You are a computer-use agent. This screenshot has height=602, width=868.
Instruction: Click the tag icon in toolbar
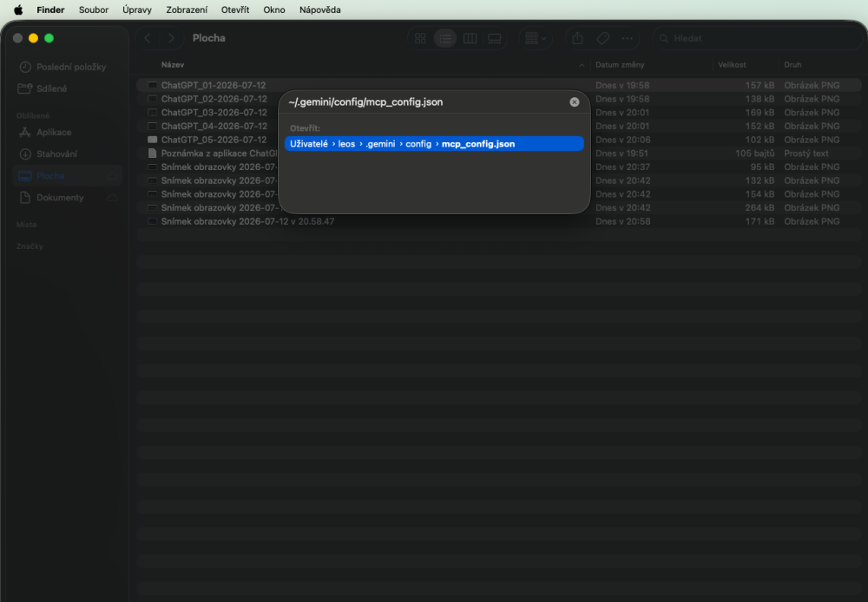(x=603, y=38)
